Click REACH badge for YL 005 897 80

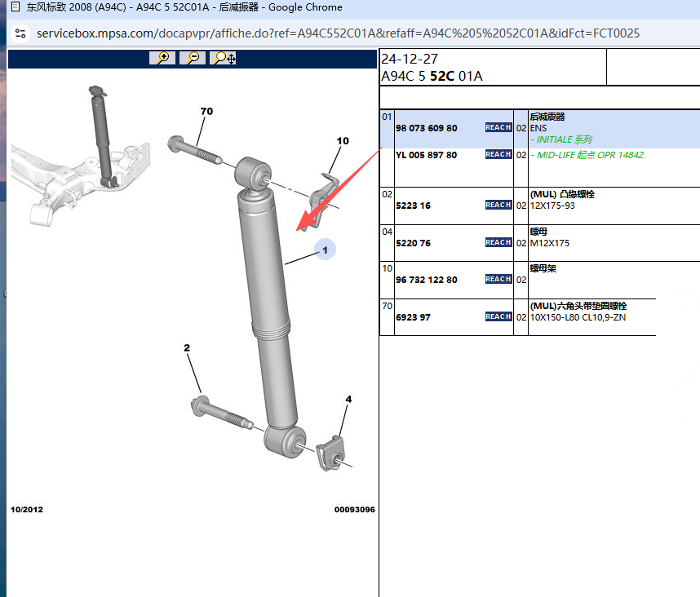click(x=498, y=154)
